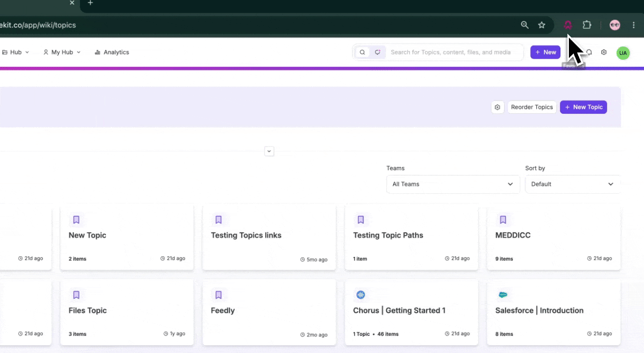Click the bookmark icon on Feedly card
The width and height of the screenshot is (644, 353).
point(219,295)
